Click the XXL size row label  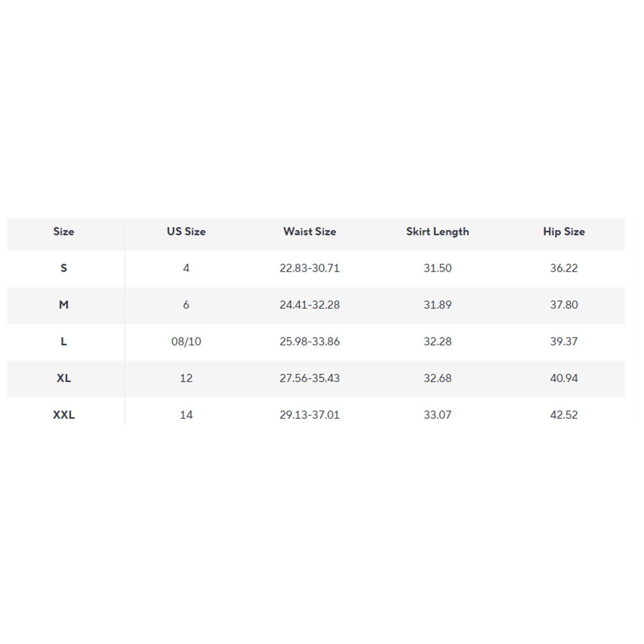[x=64, y=415]
